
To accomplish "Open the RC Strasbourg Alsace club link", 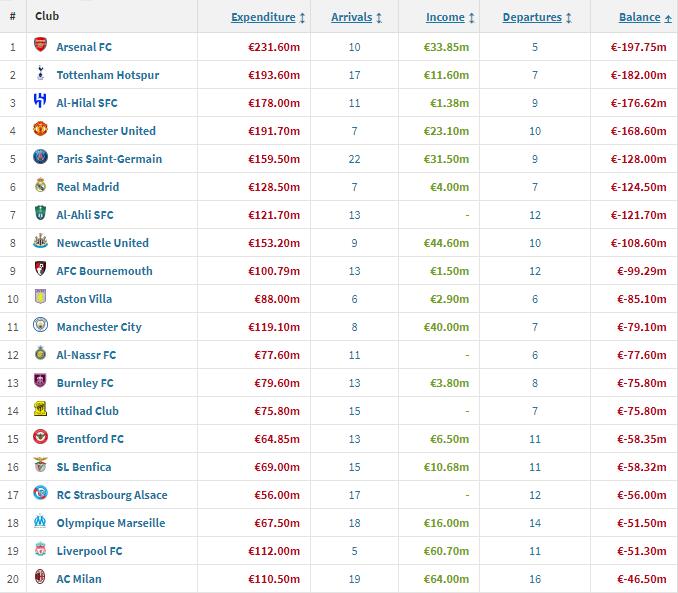I will pyautogui.click(x=112, y=495).
